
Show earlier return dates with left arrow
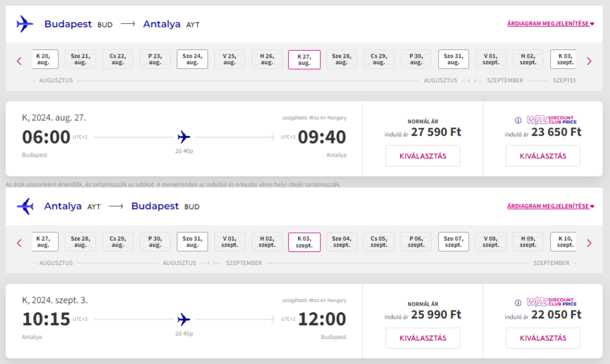click(19, 244)
